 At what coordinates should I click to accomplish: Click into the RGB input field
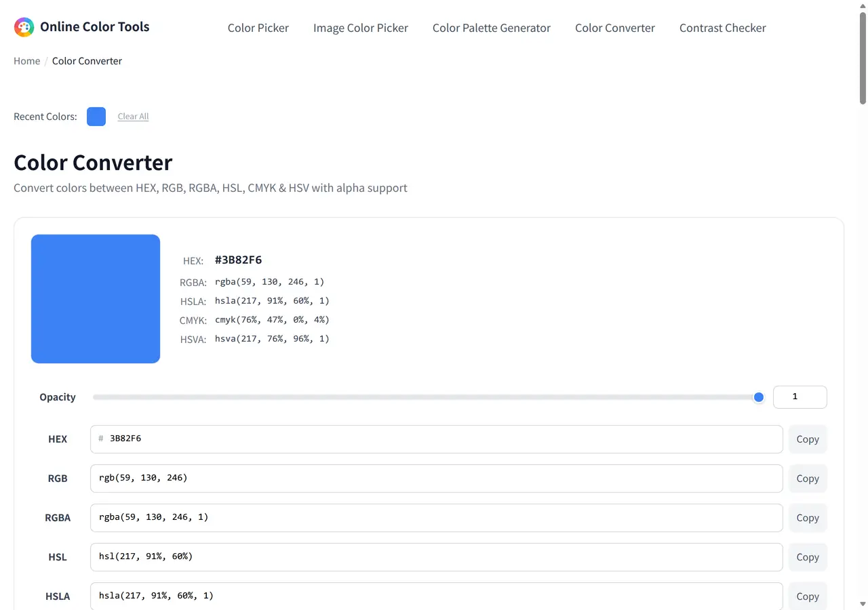[x=437, y=479]
